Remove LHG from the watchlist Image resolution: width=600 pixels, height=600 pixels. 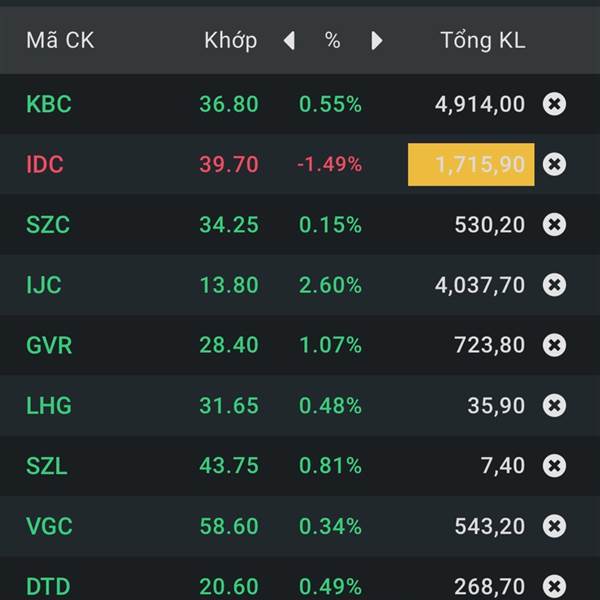tap(554, 405)
